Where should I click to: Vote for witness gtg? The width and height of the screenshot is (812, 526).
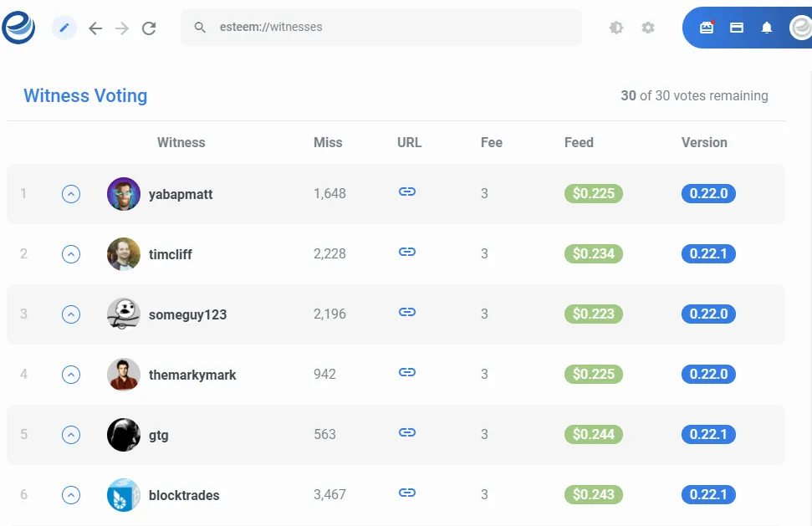[71, 434]
